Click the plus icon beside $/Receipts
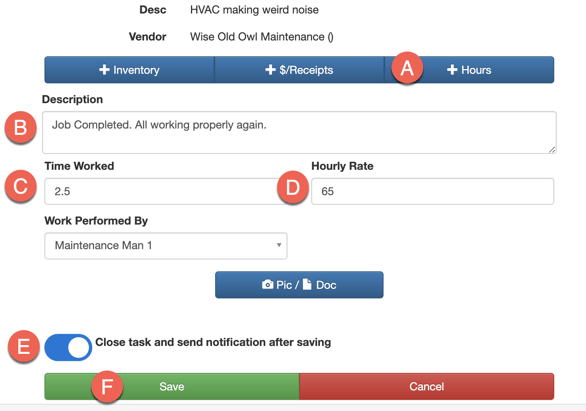Screen dimensions: 586x411 (270, 69)
